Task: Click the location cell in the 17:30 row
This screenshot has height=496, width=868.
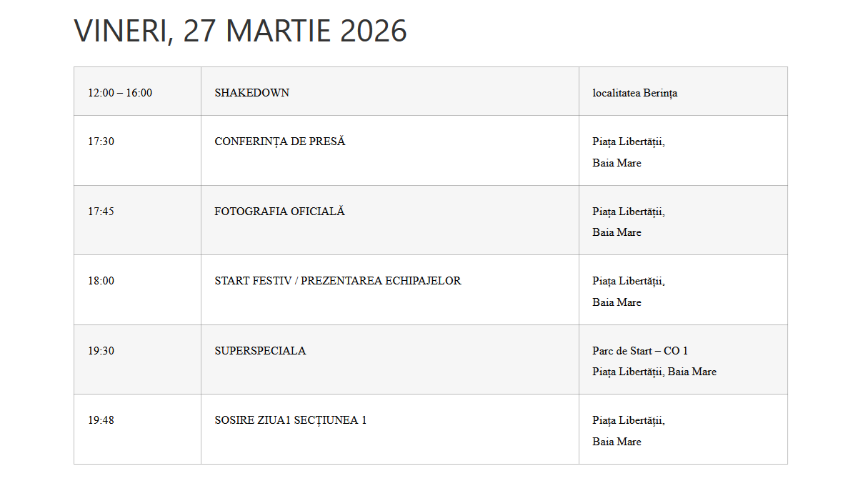Action: point(628,152)
